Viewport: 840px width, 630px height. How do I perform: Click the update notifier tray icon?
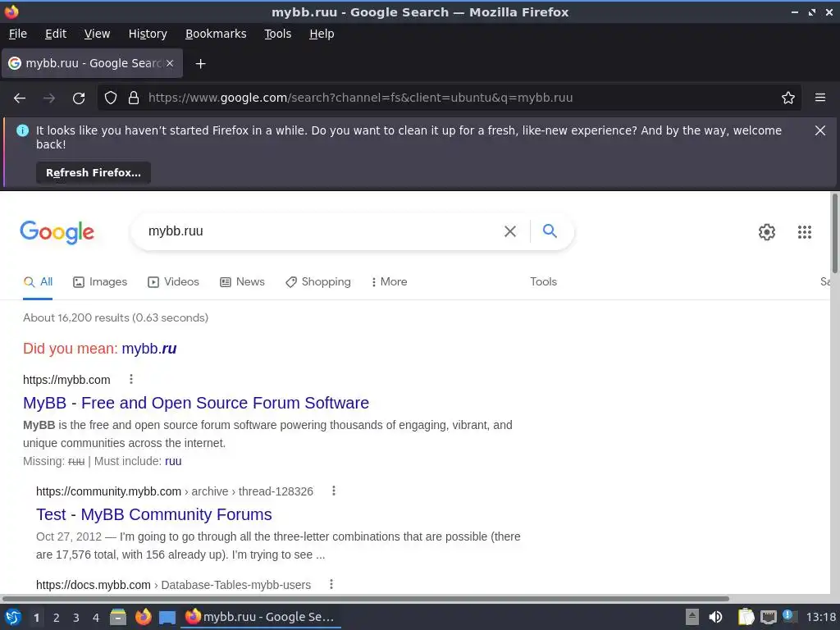pos(788,615)
